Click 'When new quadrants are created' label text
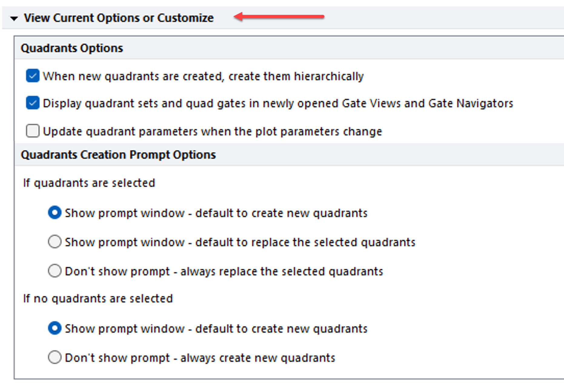 pyautogui.click(x=203, y=76)
